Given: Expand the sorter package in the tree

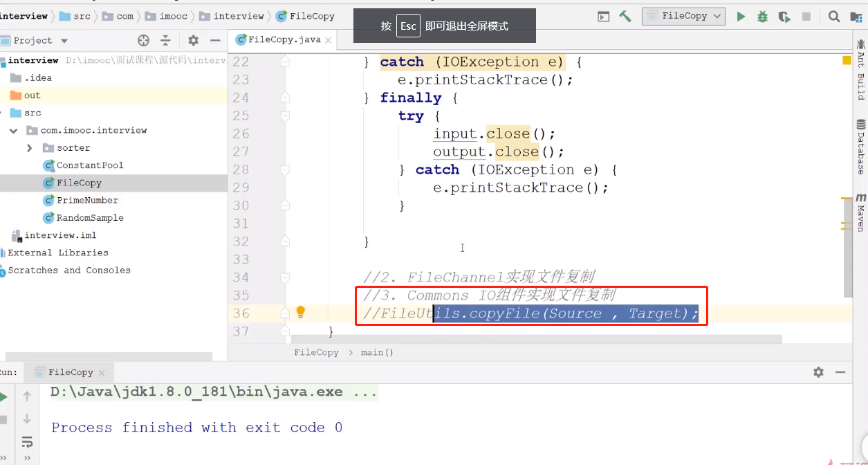Looking at the screenshot, I should coord(29,148).
